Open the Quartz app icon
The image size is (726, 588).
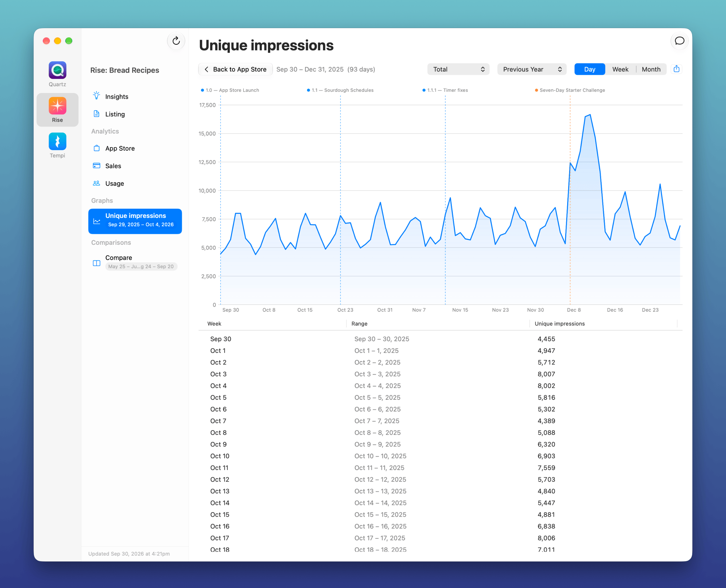coord(57,70)
